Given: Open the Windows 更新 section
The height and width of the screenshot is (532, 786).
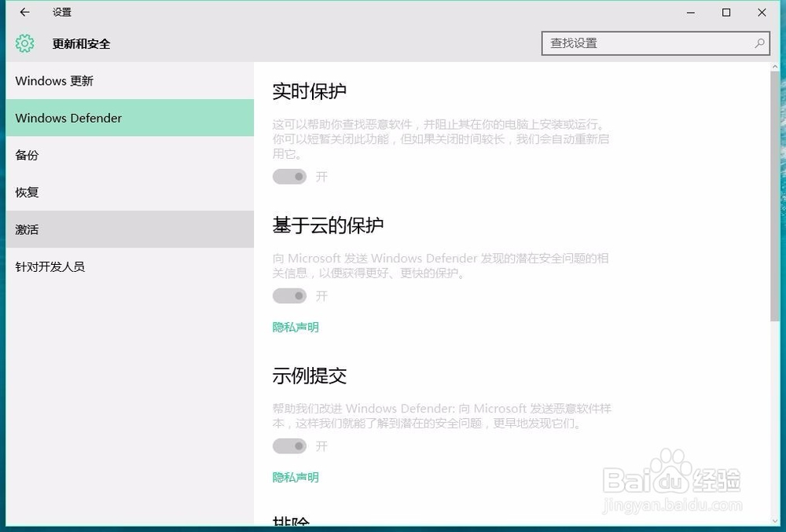Looking at the screenshot, I should point(54,81).
